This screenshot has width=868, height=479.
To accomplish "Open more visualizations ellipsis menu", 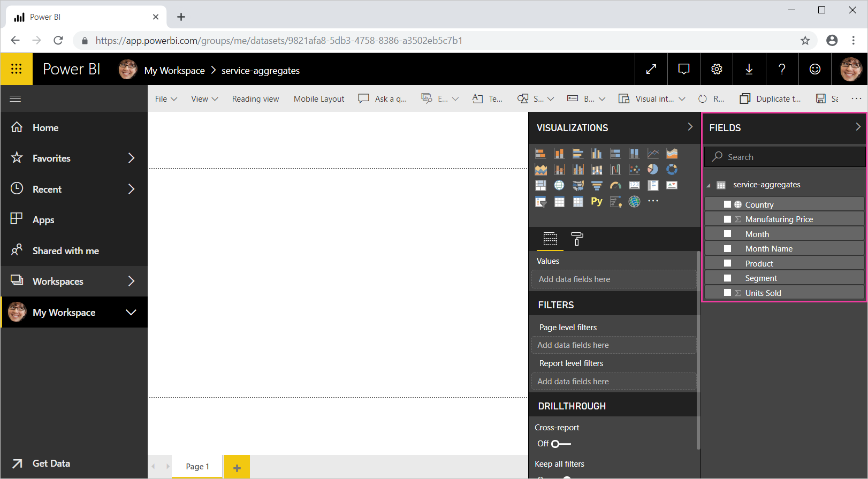I will 653,201.
